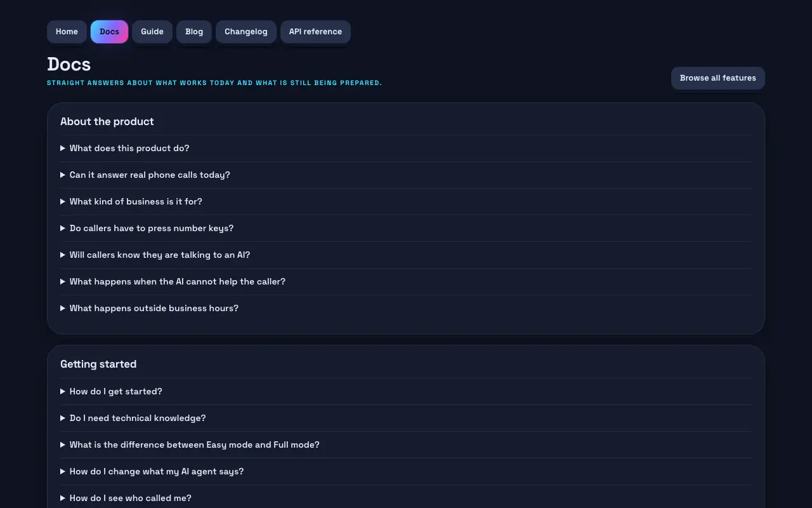Viewport: 812px width, 508px height.
Task: Expand "How do I change what my AI agent says?"
Action: point(405,472)
